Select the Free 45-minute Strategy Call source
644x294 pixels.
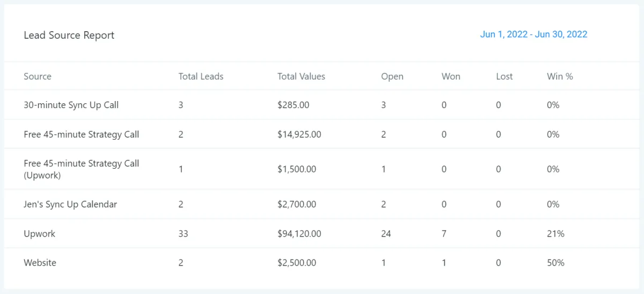(x=82, y=134)
